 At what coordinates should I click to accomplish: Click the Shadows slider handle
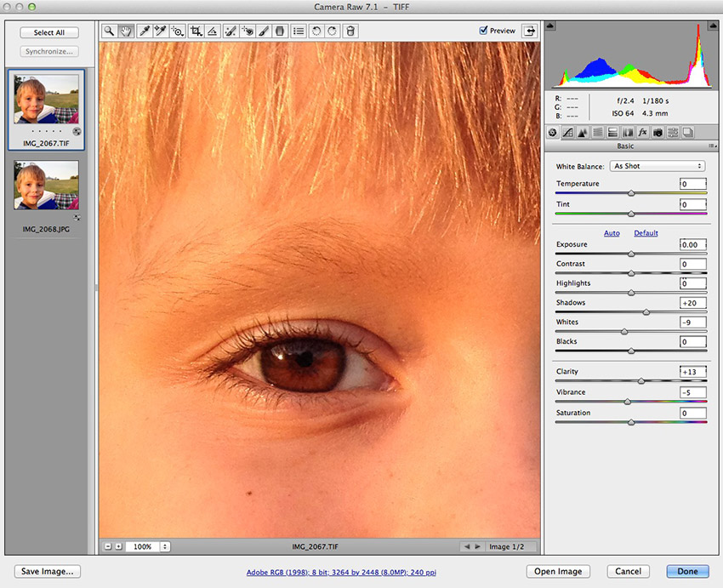646,312
